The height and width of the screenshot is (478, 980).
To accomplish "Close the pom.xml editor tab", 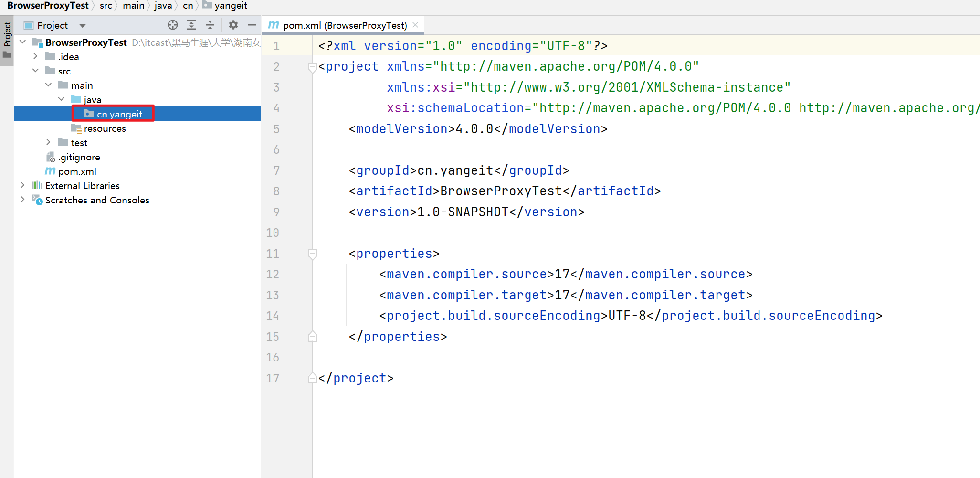I will (x=415, y=25).
